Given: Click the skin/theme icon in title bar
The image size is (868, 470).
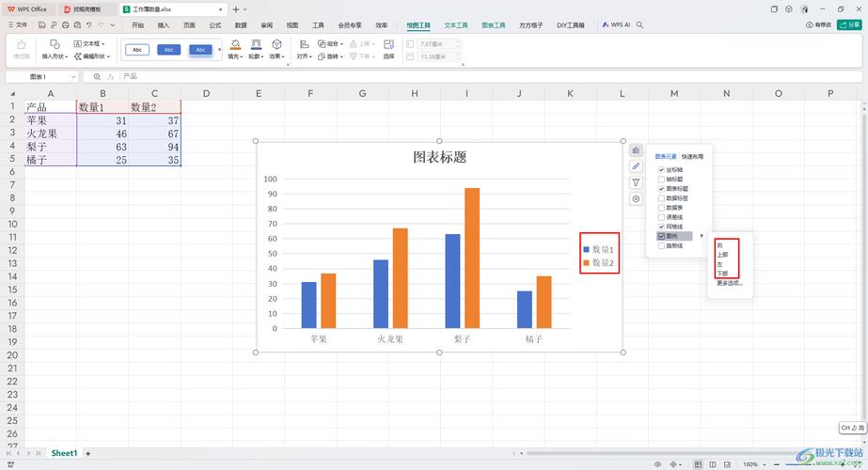Looking at the screenshot, I should coord(789,8).
